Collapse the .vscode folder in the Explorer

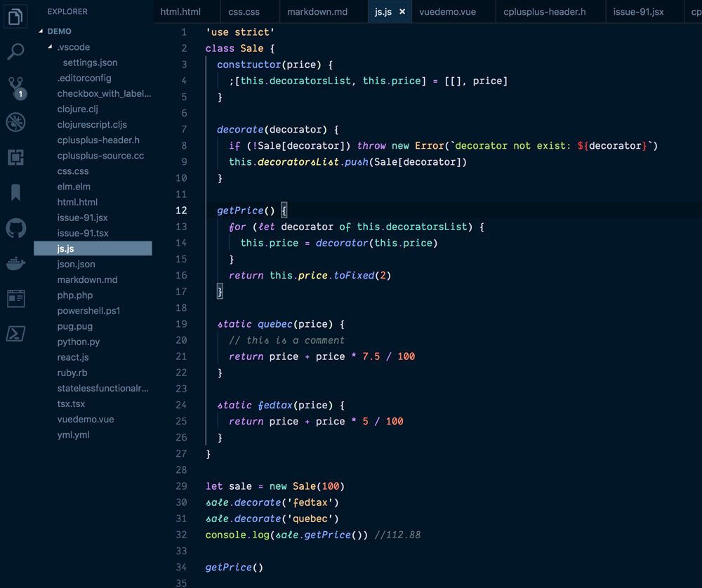tap(49, 47)
